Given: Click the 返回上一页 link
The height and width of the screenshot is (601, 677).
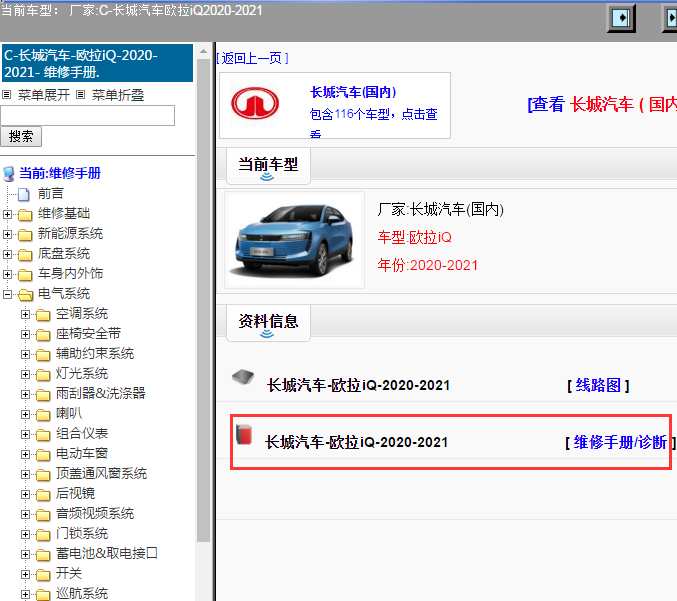Looking at the screenshot, I should tap(252, 58).
